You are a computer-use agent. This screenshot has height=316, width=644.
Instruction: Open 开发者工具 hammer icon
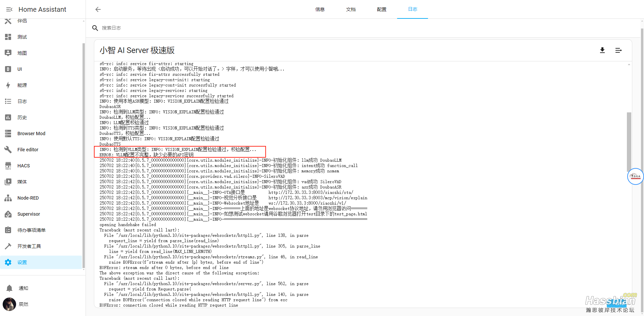pyautogui.click(x=8, y=246)
